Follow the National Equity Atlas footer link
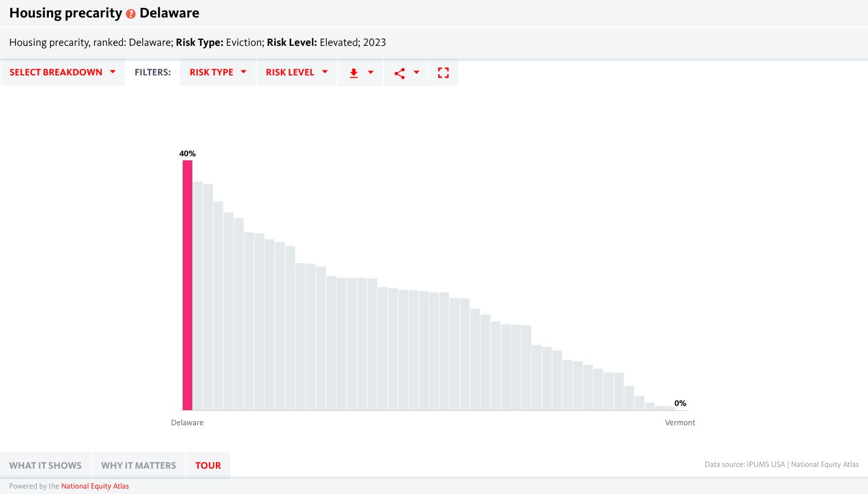Viewport: 868px width, 494px height. tap(95, 486)
